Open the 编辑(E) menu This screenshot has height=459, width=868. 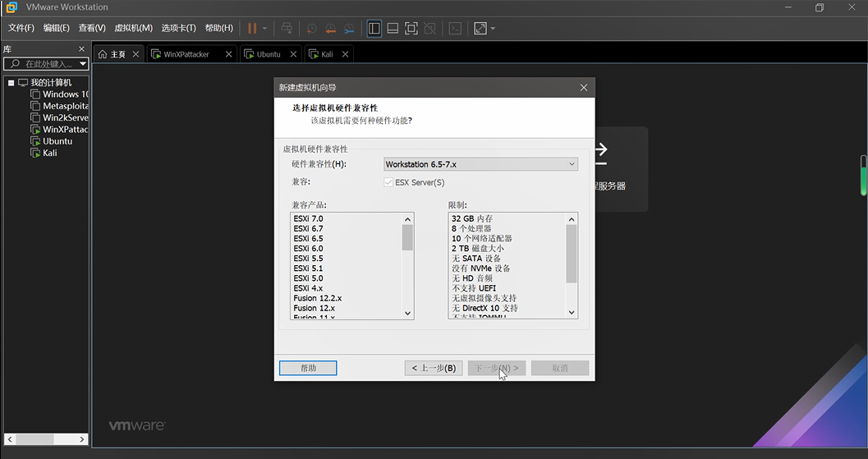[x=57, y=28]
